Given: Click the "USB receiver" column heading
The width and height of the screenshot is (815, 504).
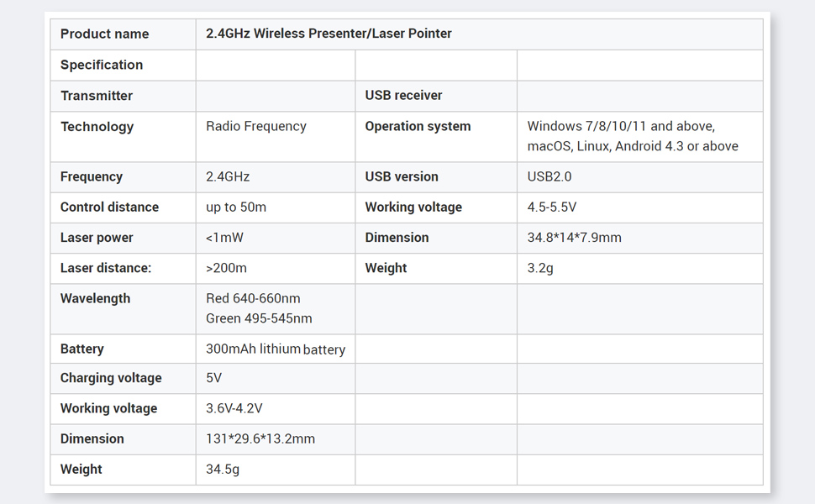Looking at the screenshot, I should coord(403,96).
